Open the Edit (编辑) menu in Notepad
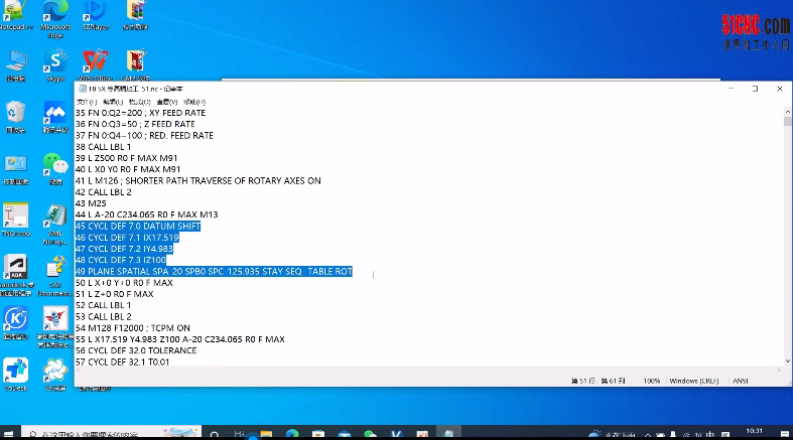 [113, 102]
